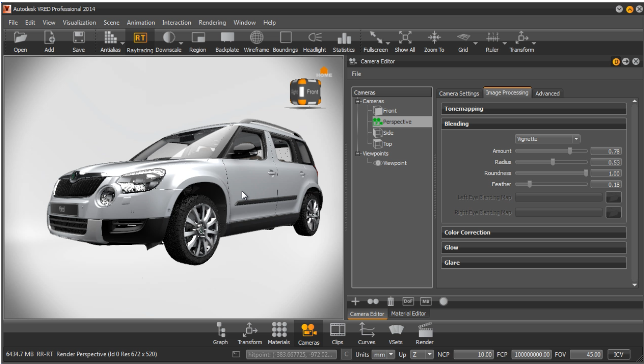This screenshot has width=644, height=364.
Task: Click the Amount slider track
Action: tap(552, 151)
